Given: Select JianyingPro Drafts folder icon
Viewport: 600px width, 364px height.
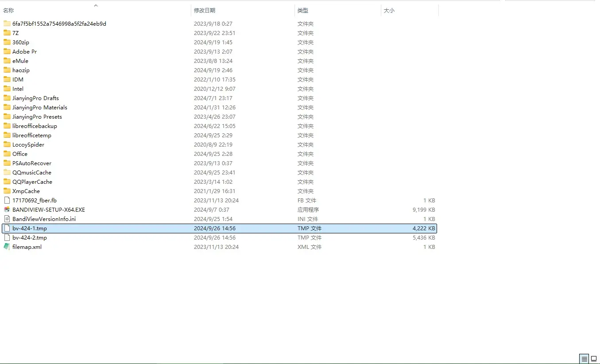Looking at the screenshot, I should click(7, 98).
